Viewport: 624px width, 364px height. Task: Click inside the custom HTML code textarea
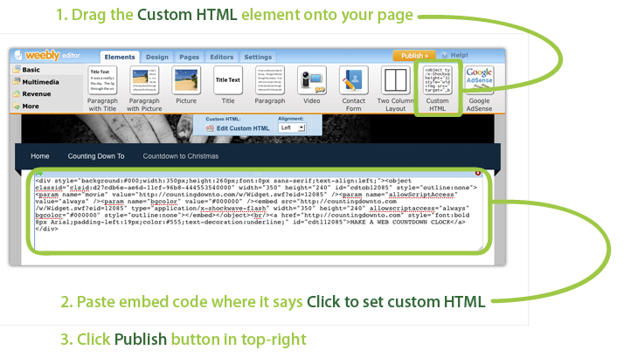[259, 214]
